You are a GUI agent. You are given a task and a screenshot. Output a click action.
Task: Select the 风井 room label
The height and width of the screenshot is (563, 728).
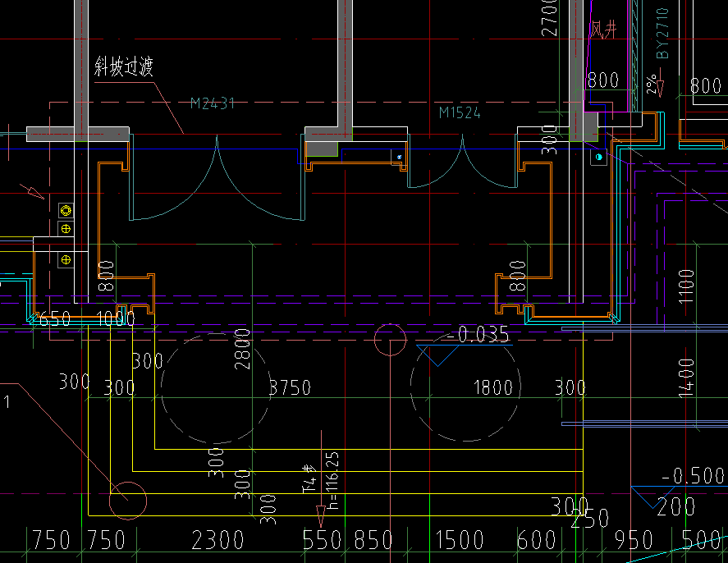[x=603, y=30]
